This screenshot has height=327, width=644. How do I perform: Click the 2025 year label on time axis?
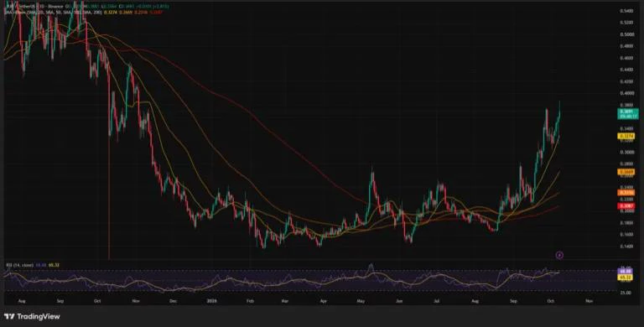211,301
